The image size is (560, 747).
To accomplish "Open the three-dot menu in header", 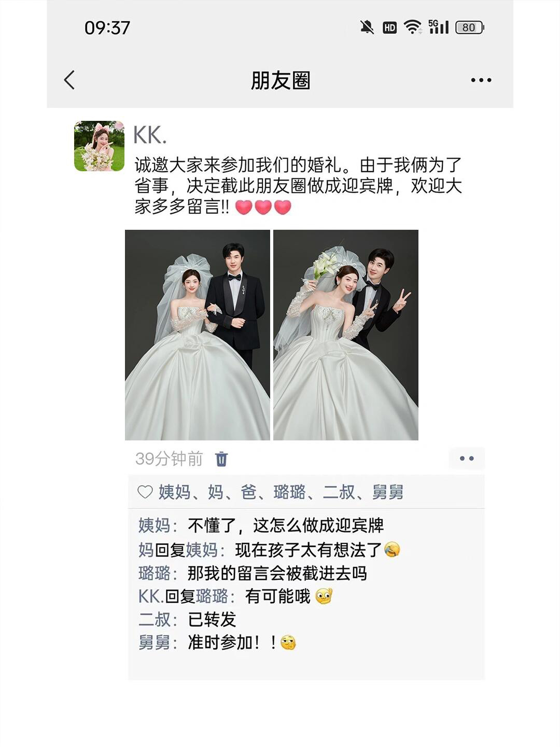I will point(481,80).
